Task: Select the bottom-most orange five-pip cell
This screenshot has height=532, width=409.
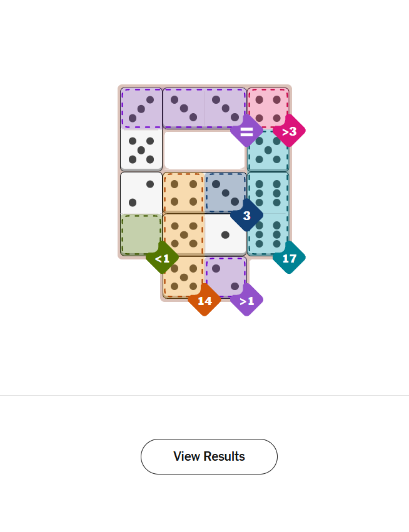Action: click(183, 277)
